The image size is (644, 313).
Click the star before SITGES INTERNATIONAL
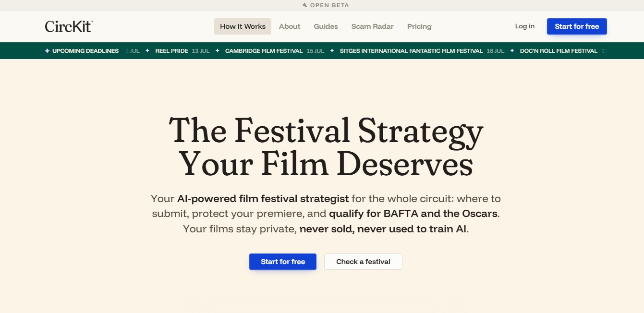click(332, 51)
